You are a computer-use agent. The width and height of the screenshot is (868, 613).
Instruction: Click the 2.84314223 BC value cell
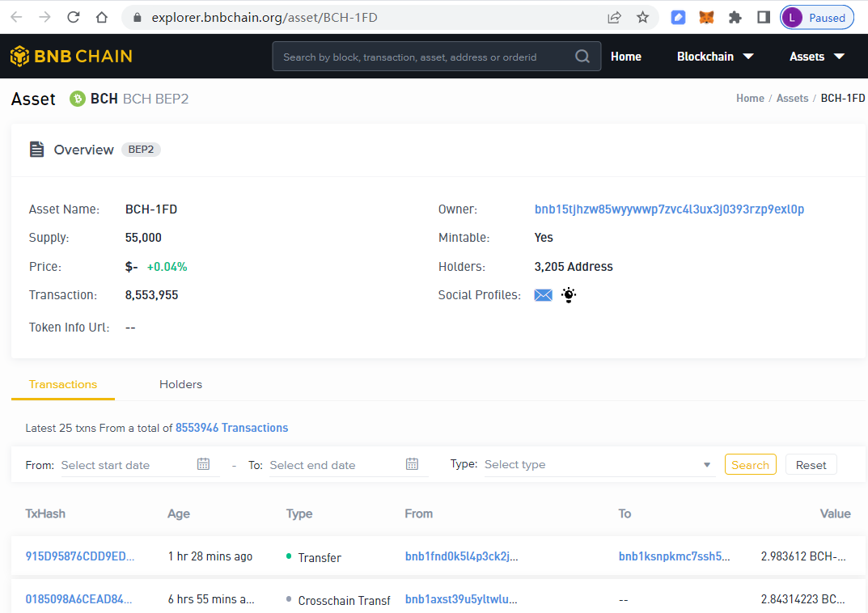point(802,599)
